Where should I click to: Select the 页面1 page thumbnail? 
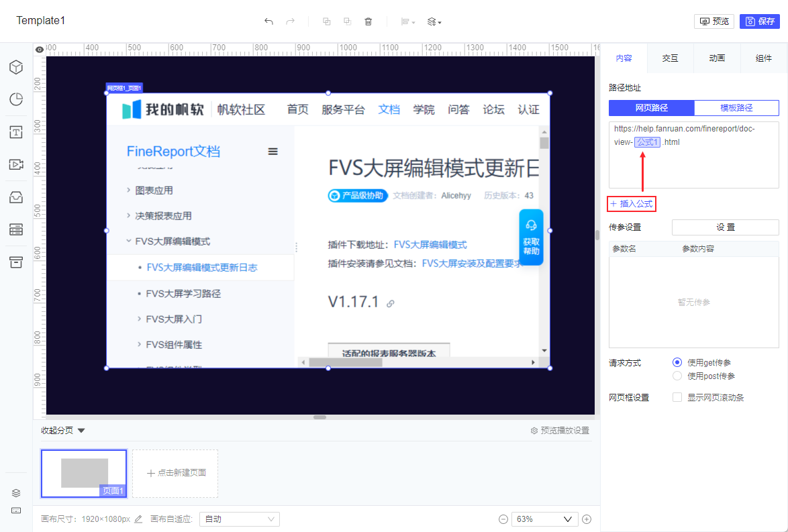[x=84, y=474]
